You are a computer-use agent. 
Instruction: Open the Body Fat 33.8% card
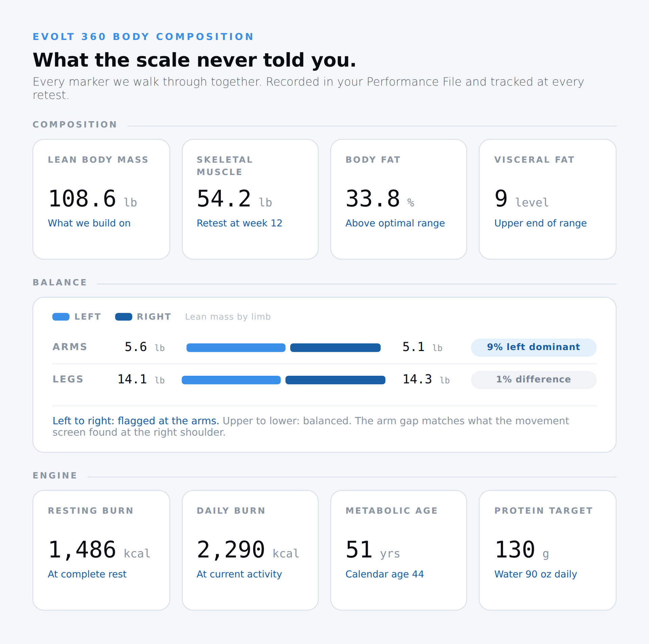[x=399, y=199]
